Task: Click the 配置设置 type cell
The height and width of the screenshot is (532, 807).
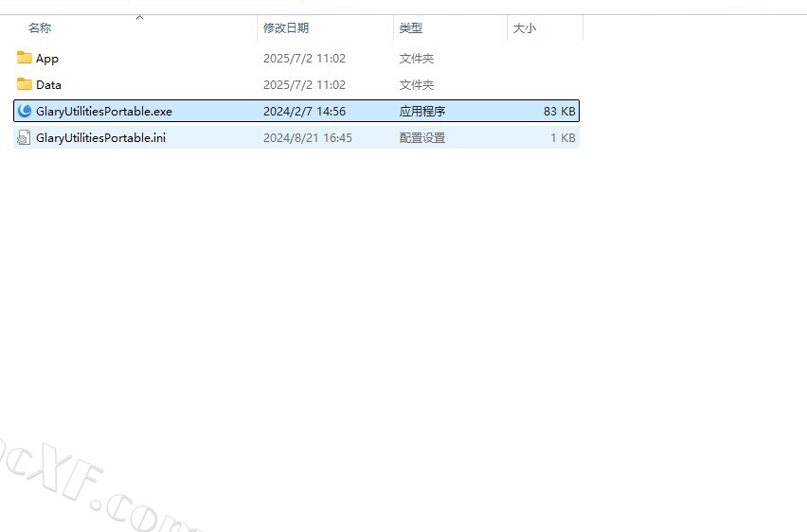Action: click(x=422, y=138)
